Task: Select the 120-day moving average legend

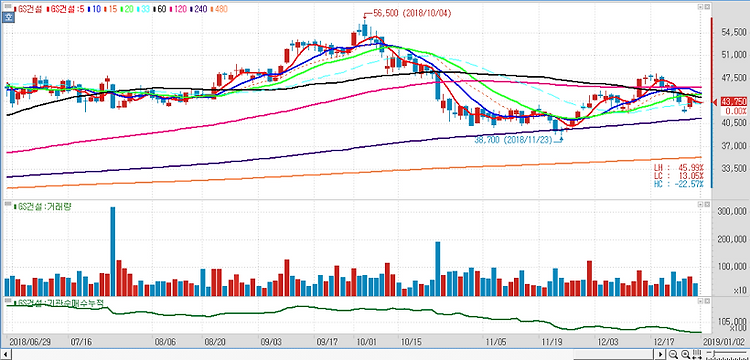Action: 178,9
